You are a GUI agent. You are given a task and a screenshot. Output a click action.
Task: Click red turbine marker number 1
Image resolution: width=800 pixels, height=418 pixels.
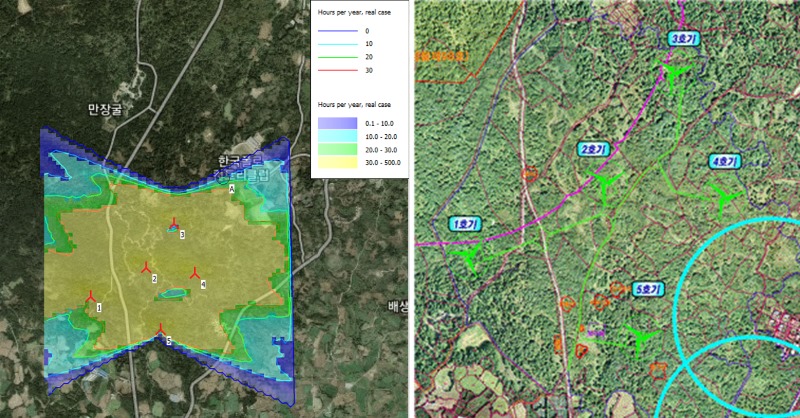coord(90,297)
